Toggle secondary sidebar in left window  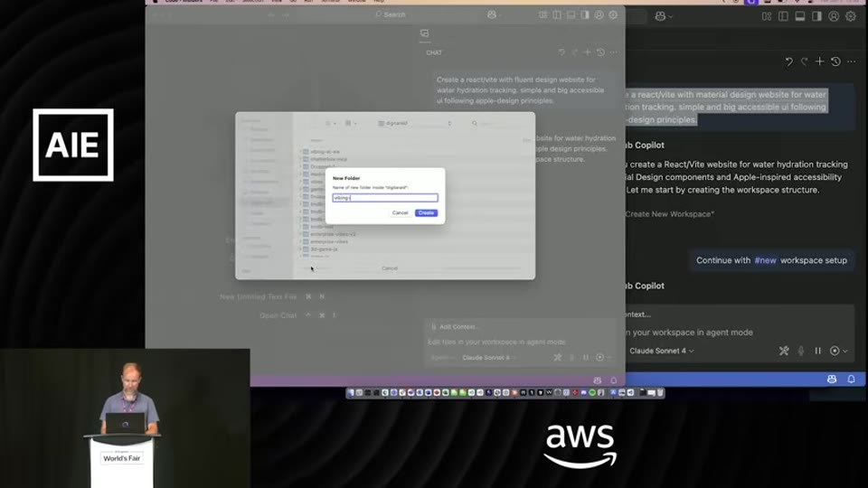585,15
